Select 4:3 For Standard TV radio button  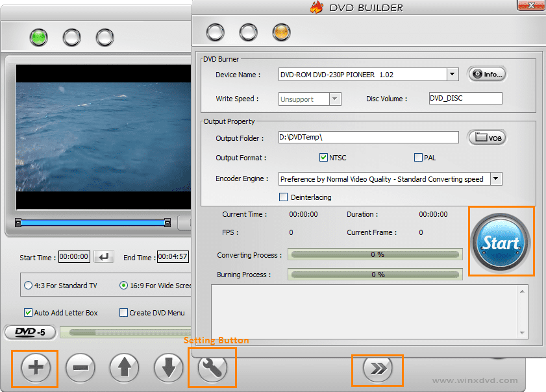pos(28,286)
